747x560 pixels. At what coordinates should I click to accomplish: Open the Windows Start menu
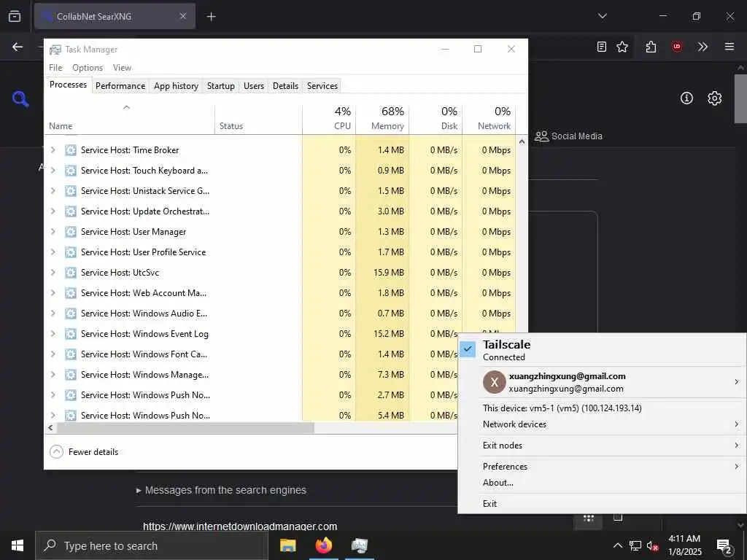tap(18, 545)
